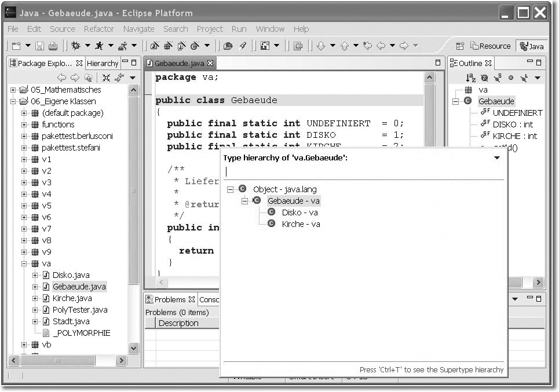Image resolution: width=559 pixels, height=392 pixels.
Task: Click the Save icon in the toolbar
Action: (40, 46)
